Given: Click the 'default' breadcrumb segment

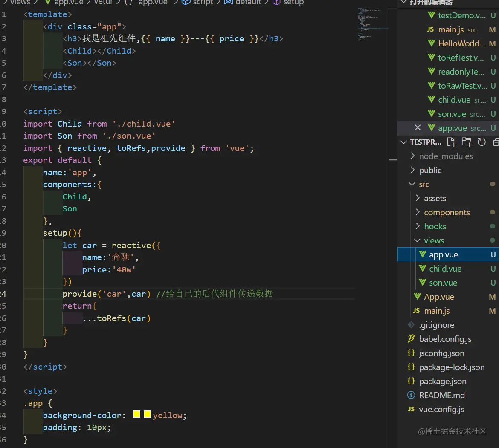Looking at the screenshot, I should 248,3.
